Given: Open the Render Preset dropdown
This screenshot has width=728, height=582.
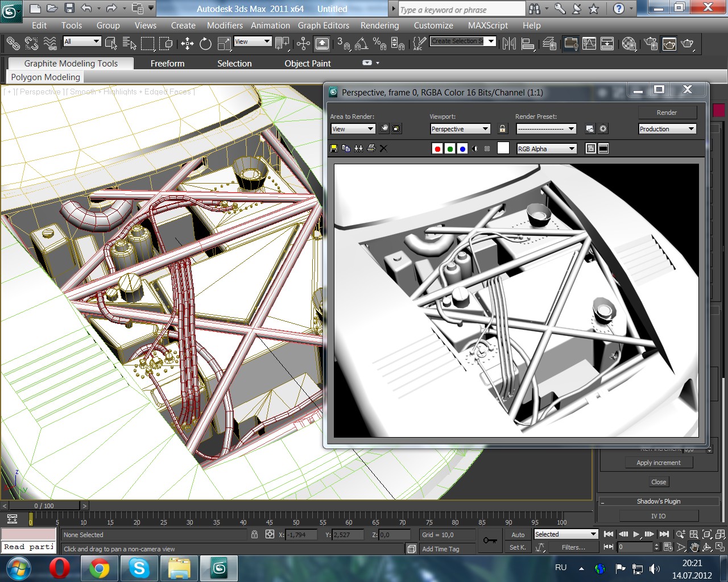Looking at the screenshot, I should 546,129.
